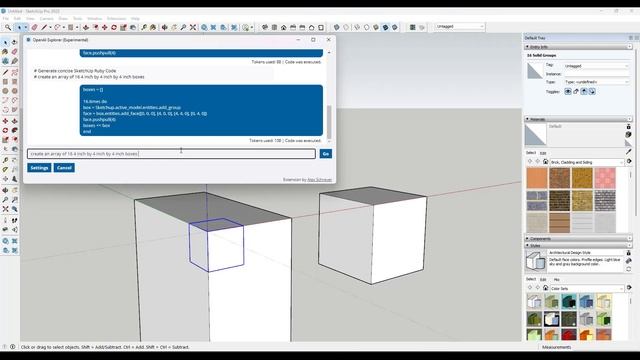Click the Settings button in OpenAI Explorer
Image resolution: width=640 pixels, height=360 pixels.
pyautogui.click(x=39, y=168)
